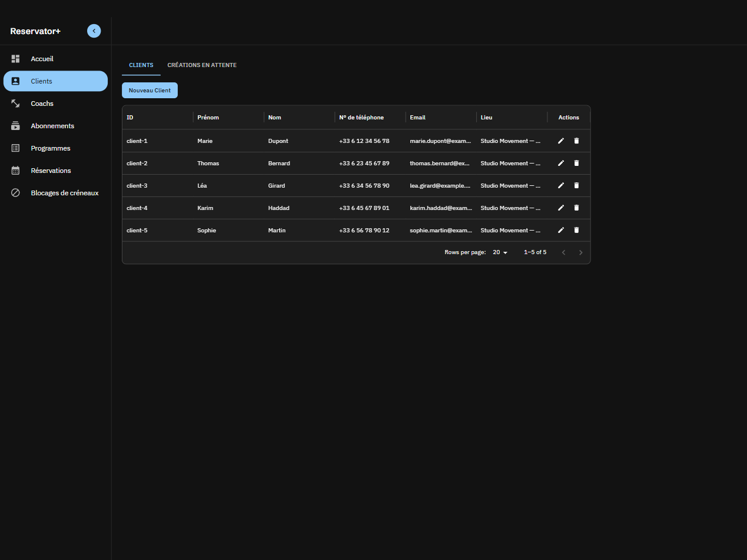The width and height of the screenshot is (747, 560).
Task: Switch to Créations en attente tab
Action: [202, 65]
